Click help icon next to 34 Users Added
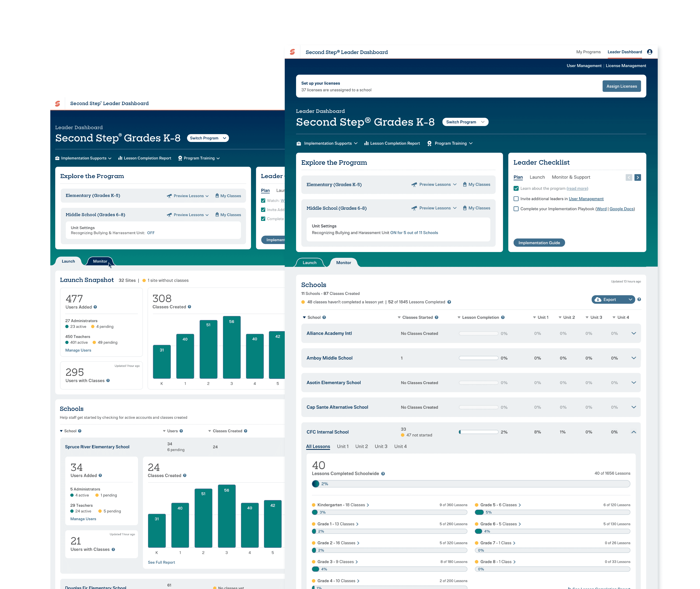Image resolution: width=700 pixels, height=589 pixels. pos(100,475)
